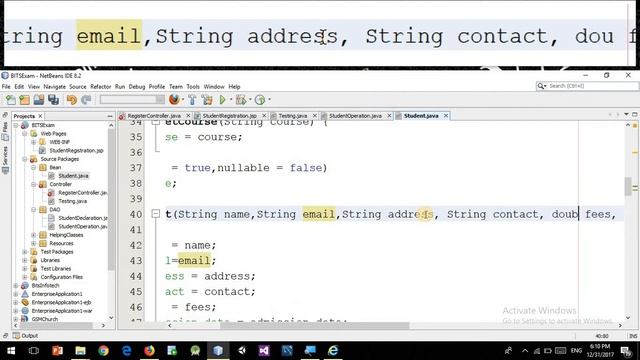Open the Run Project dropdown arrow
This screenshot has height=360, width=640.
(x=231, y=100)
